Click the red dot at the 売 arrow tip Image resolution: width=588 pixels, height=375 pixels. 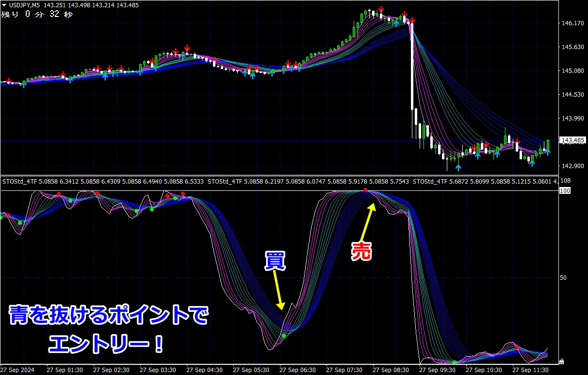[x=365, y=190]
